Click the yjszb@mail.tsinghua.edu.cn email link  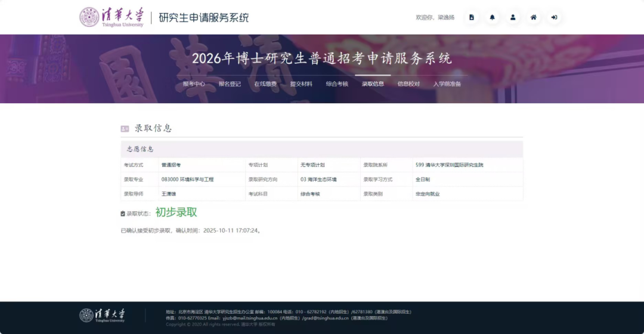tap(250, 318)
